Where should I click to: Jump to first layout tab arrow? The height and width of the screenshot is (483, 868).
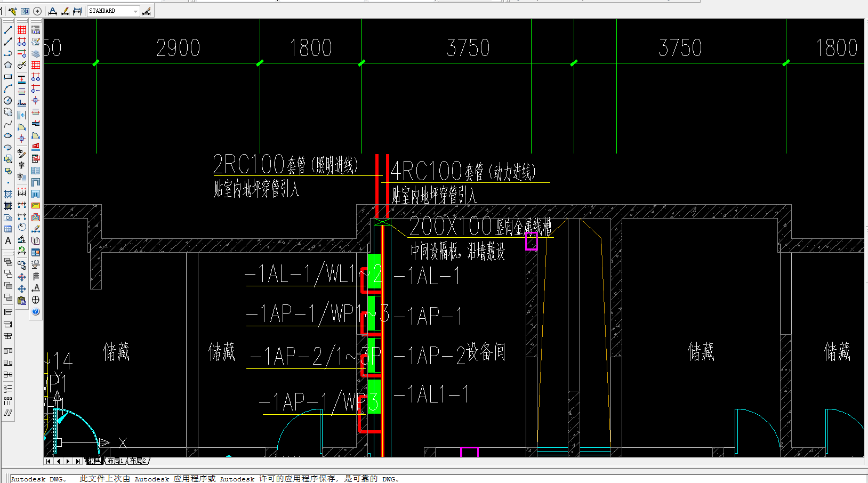49,461
